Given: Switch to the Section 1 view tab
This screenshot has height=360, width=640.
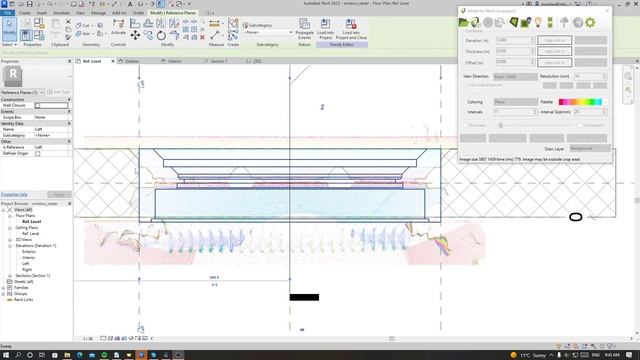Looking at the screenshot, I should coord(219,61).
